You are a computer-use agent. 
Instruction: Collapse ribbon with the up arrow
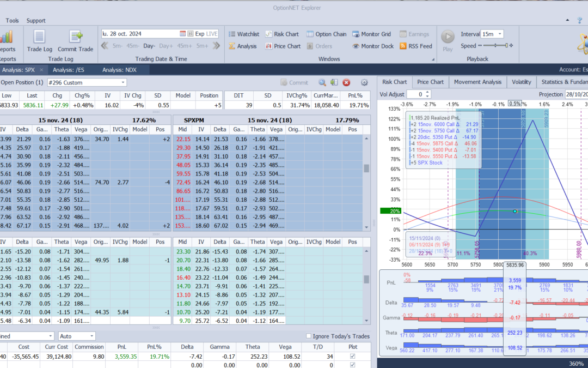(567, 20)
